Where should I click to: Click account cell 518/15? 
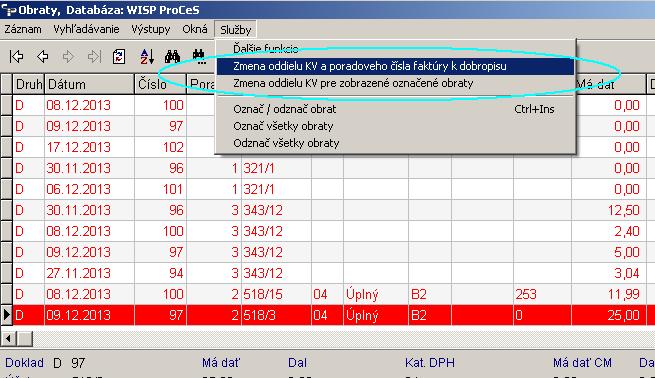coord(276,294)
